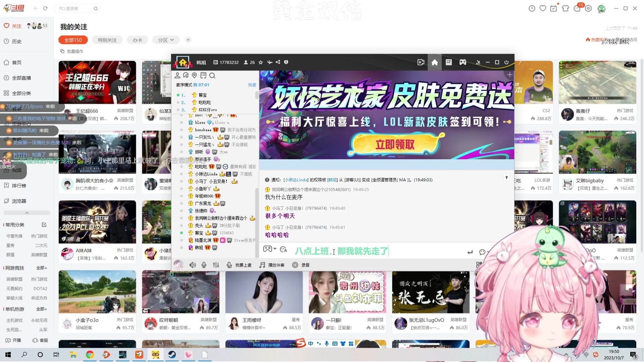Mute the room speaker volume
Image resolution: width=644 pixels, height=362 pixels.
(193, 265)
